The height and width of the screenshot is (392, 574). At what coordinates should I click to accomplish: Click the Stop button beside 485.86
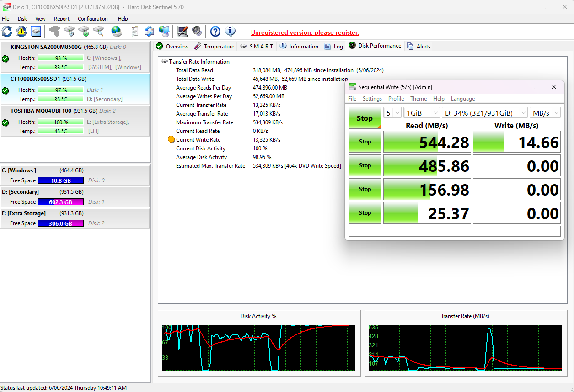365,165
